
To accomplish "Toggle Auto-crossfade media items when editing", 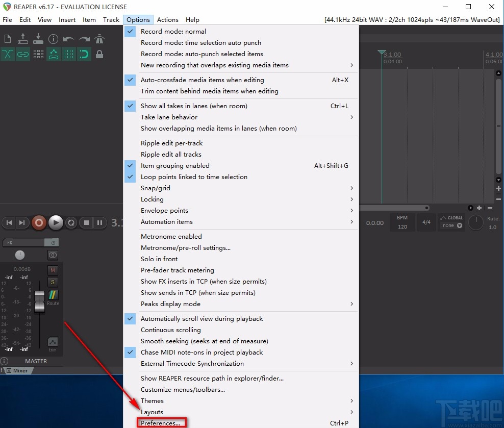I will click(x=241, y=80).
